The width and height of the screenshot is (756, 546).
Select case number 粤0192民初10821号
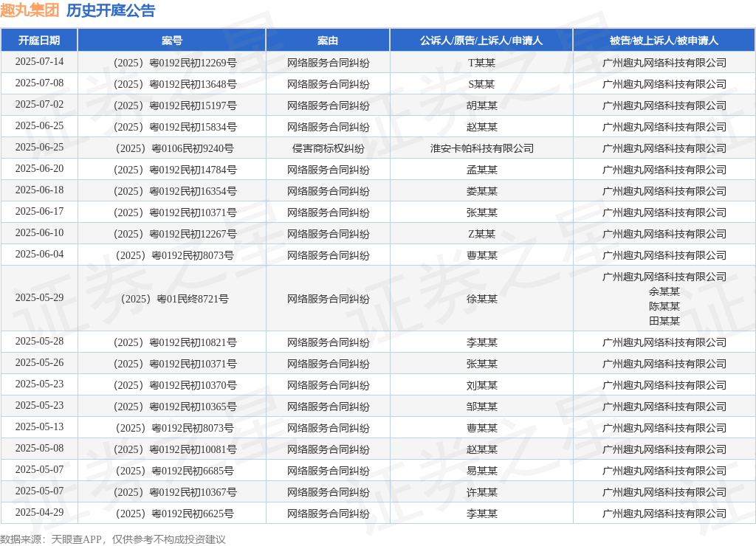pyautogui.click(x=175, y=342)
